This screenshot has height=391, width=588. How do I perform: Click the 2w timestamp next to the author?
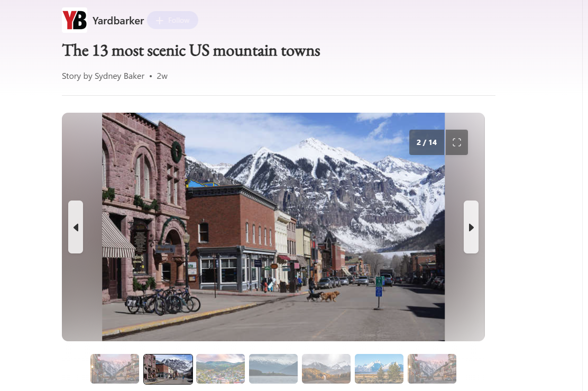(x=162, y=76)
